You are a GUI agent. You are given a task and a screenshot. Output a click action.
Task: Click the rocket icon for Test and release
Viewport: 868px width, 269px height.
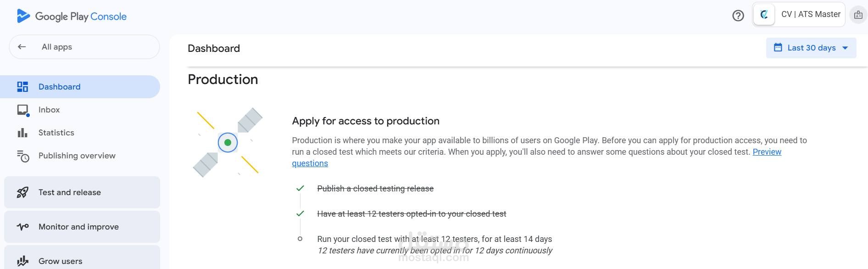pyautogui.click(x=22, y=192)
